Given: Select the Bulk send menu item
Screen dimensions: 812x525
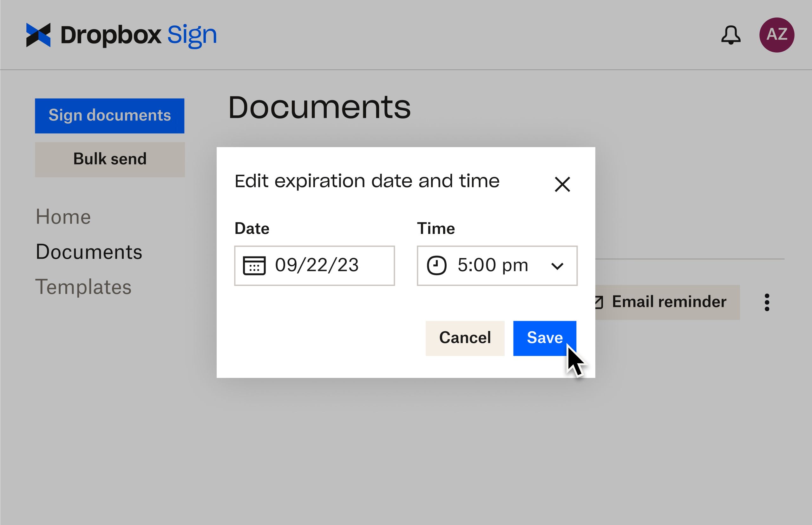Looking at the screenshot, I should [111, 159].
